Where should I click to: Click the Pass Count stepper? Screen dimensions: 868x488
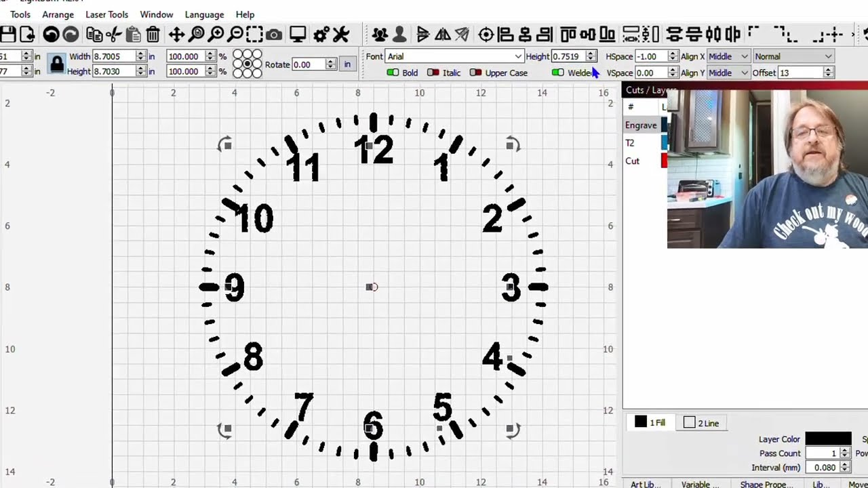[x=845, y=453]
